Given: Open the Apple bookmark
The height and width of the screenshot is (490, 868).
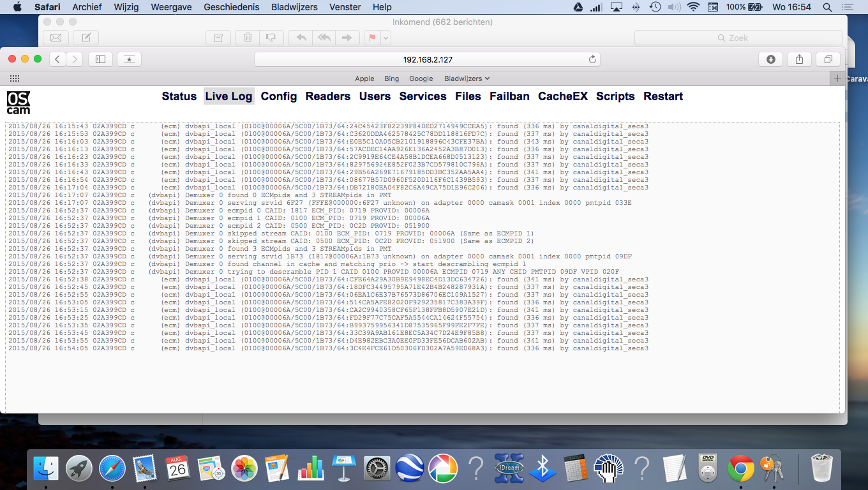Looking at the screenshot, I should click(364, 78).
